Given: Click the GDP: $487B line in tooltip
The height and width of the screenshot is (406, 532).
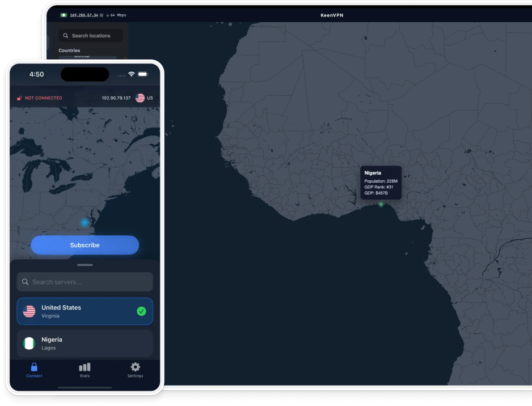Looking at the screenshot, I should point(376,193).
